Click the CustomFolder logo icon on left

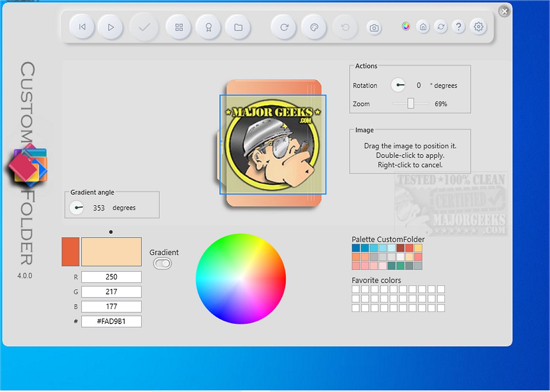coord(28,165)
